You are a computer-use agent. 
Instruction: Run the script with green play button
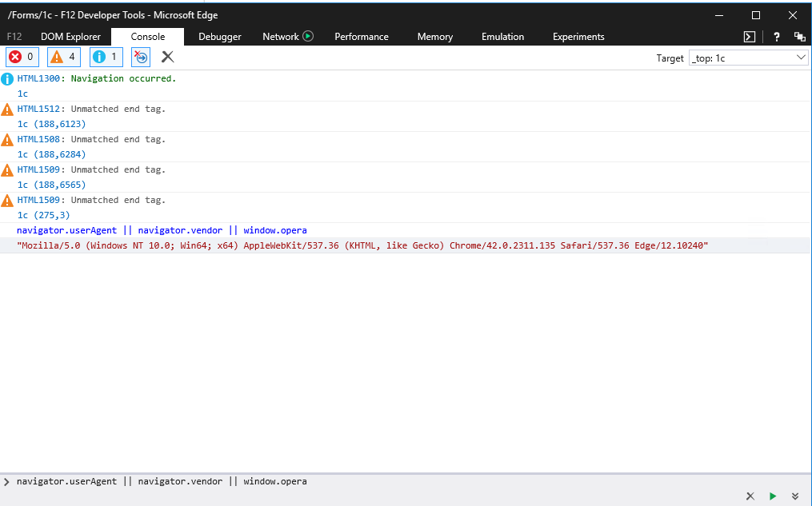point(773,496)
